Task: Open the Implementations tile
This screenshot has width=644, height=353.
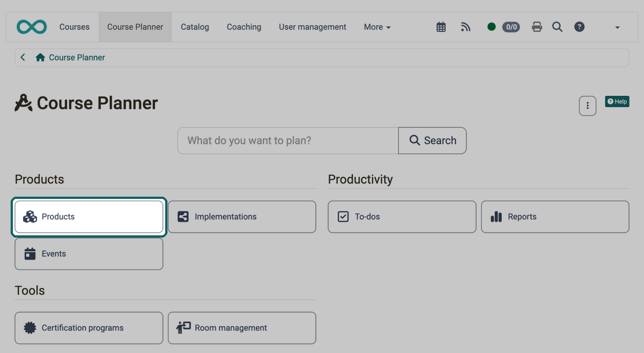Action: coord(242,217)
